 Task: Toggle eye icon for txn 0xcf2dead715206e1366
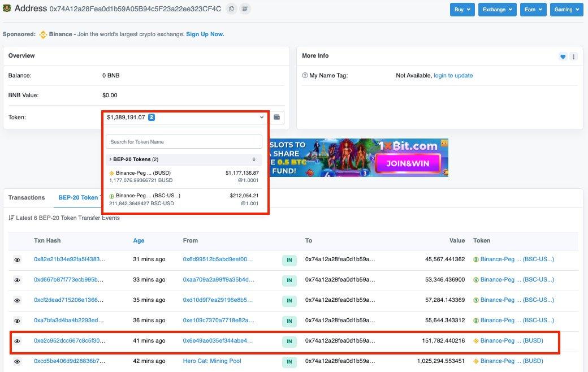coord(18,300)
